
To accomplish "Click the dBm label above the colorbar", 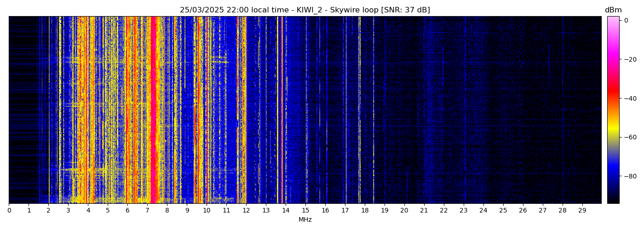I will tap(613, 10).
